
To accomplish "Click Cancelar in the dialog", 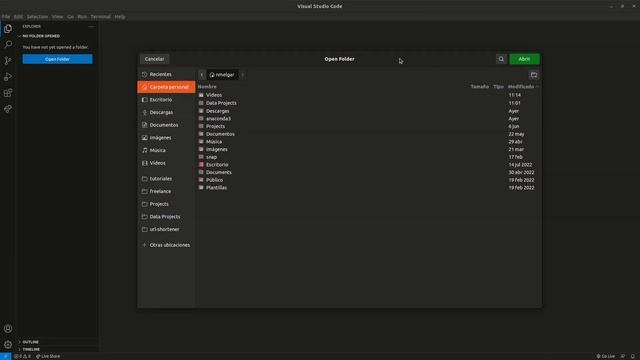I will pos(154,59).
